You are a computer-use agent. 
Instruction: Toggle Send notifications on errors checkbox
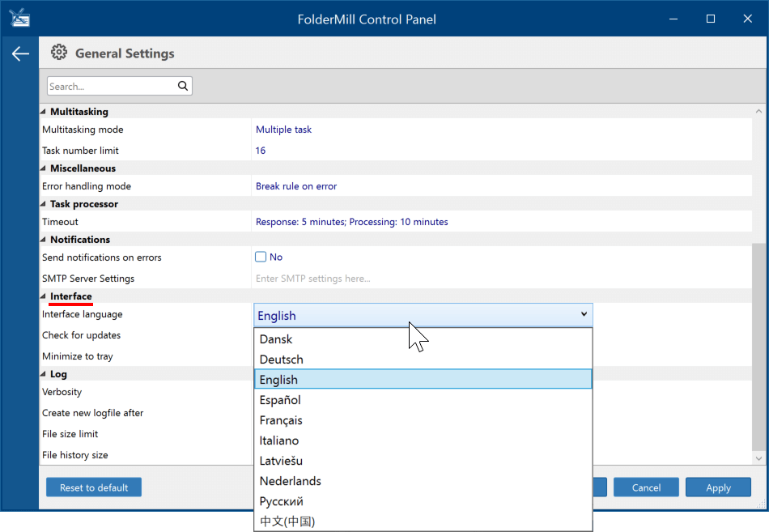[261, 257]
